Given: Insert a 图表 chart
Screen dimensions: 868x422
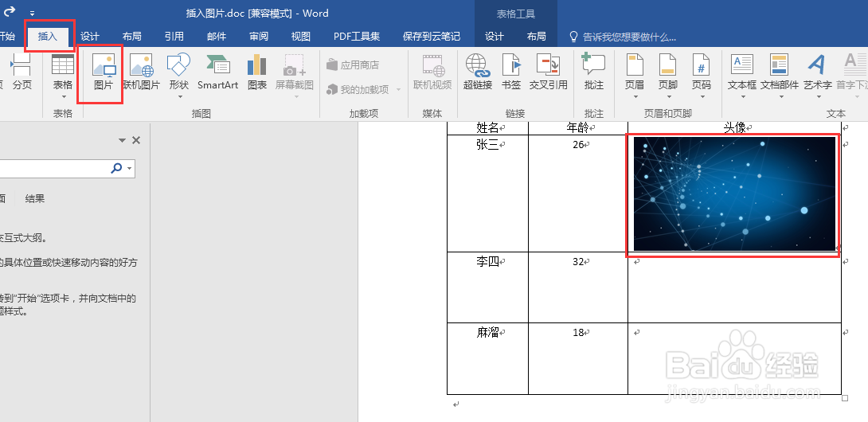Looking at the screenshot, I should (257, 72).
